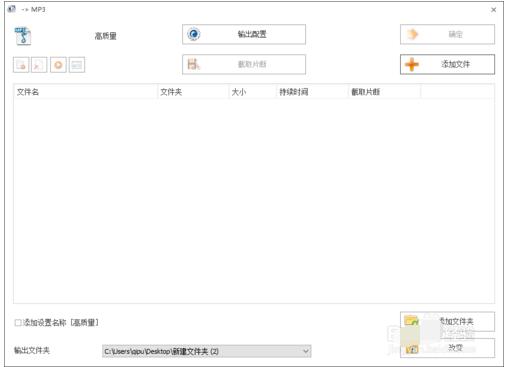Click the 添加文件 button
Screen dimensions: 511x367
pos(447,64)
